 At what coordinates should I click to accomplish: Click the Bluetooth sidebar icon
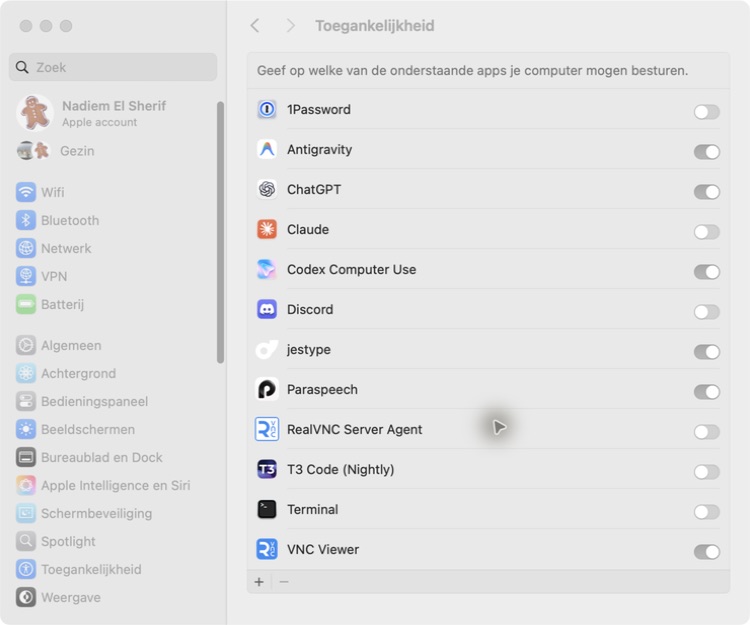tap(26, 220)
